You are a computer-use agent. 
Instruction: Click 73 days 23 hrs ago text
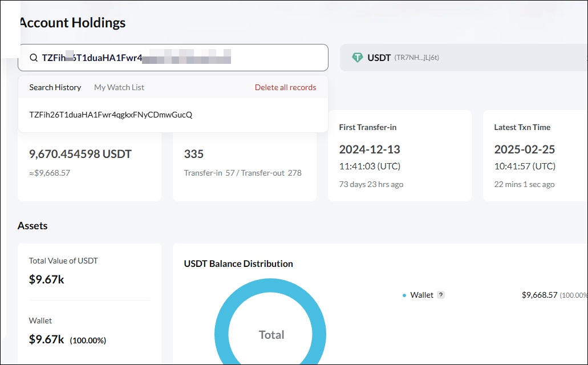point(371,184)
